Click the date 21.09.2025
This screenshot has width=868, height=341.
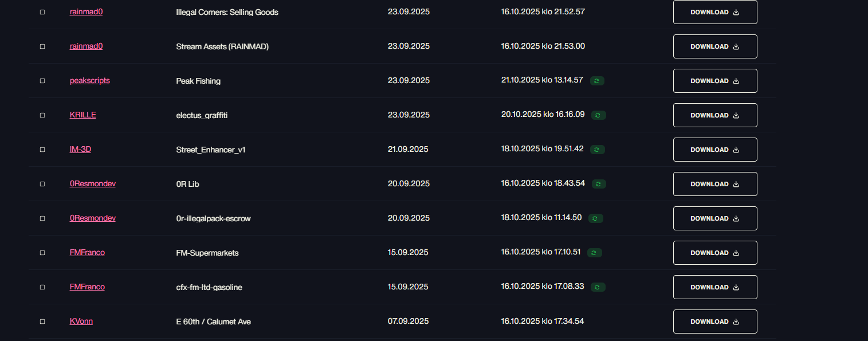(x=408, y=149)
